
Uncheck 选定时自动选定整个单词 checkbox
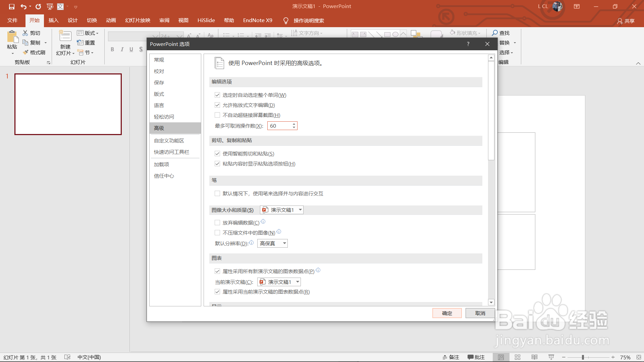pyautogui.click(x=217, y=95)
